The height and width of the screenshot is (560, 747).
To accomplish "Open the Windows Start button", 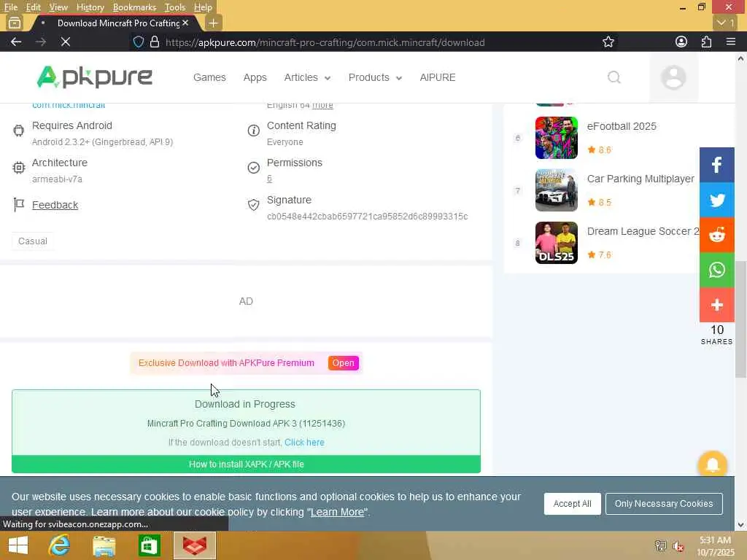I will (x=18, y=545).
